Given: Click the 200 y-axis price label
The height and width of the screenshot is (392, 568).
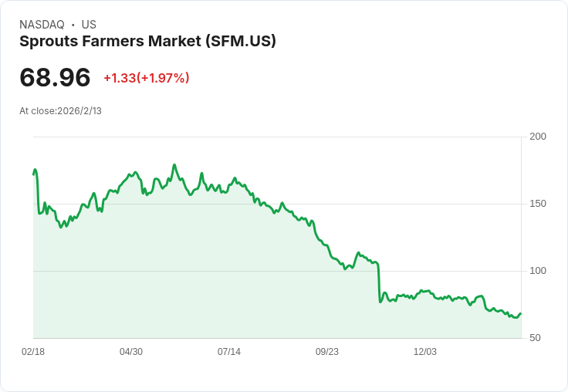Looking at the screenshot, I should click(x=538, y=137).
